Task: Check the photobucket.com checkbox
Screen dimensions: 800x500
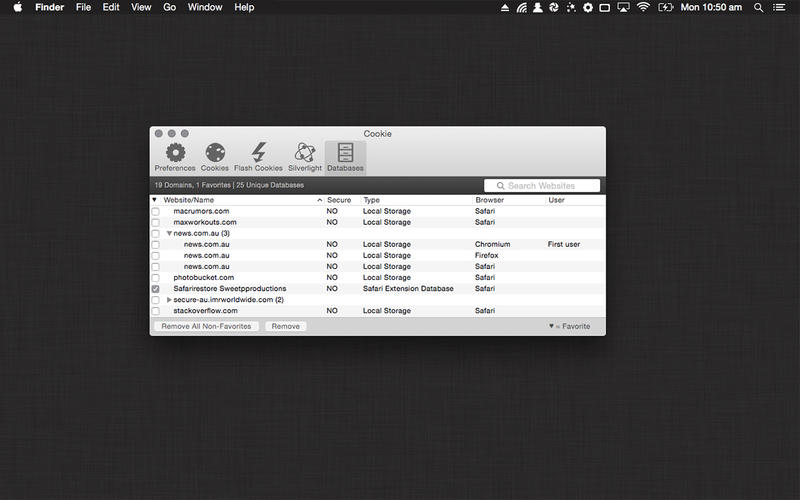Action: 156,278
